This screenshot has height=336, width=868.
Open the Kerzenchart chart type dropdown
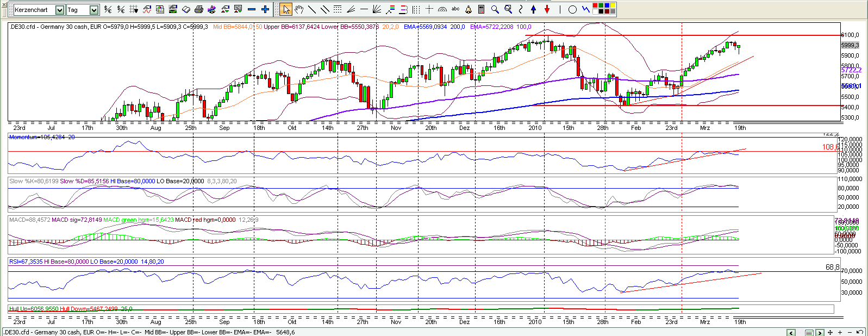(60, 10)
